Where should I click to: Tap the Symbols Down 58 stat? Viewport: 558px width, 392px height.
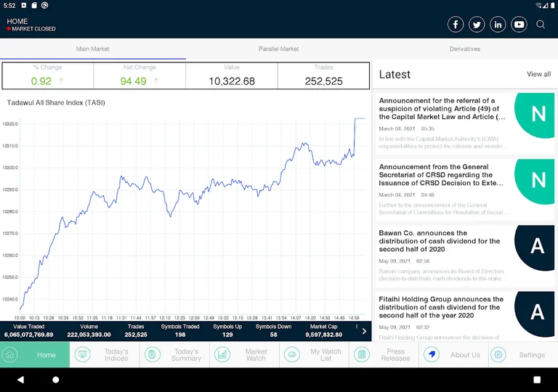(273, 331)
